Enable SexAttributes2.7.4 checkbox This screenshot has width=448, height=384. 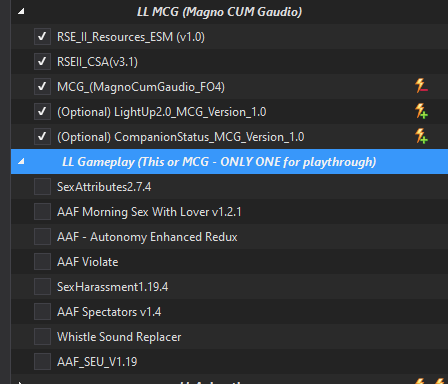click(x=42, y=187)
